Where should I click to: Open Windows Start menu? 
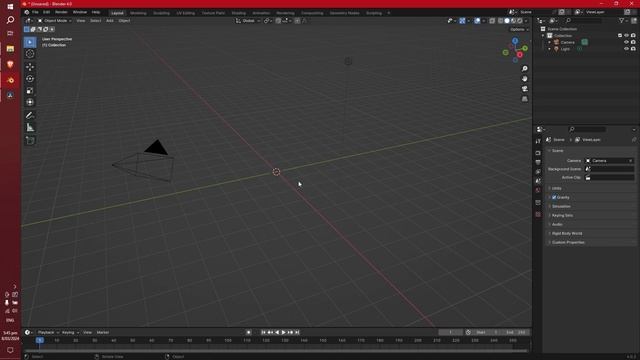point(10,7)
